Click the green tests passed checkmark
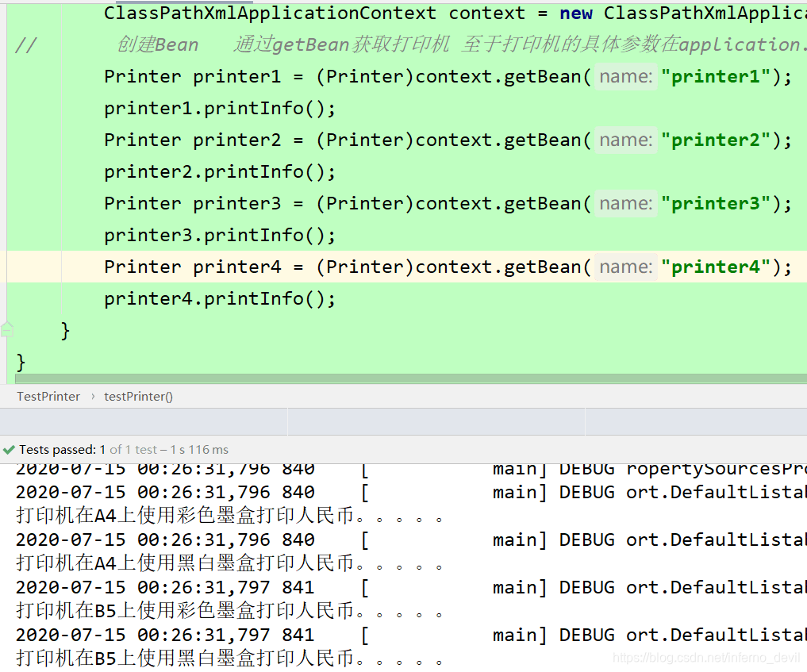 [x=9, y=450]
